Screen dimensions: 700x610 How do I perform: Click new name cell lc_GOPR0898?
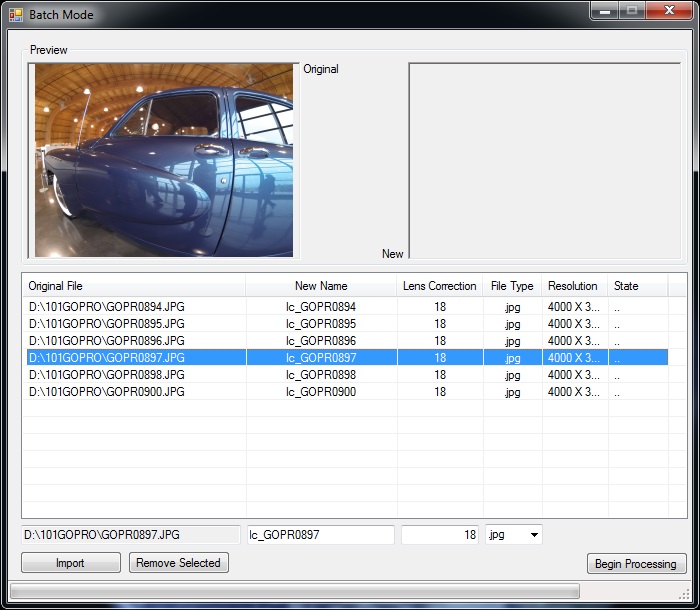tap(321, 375)
